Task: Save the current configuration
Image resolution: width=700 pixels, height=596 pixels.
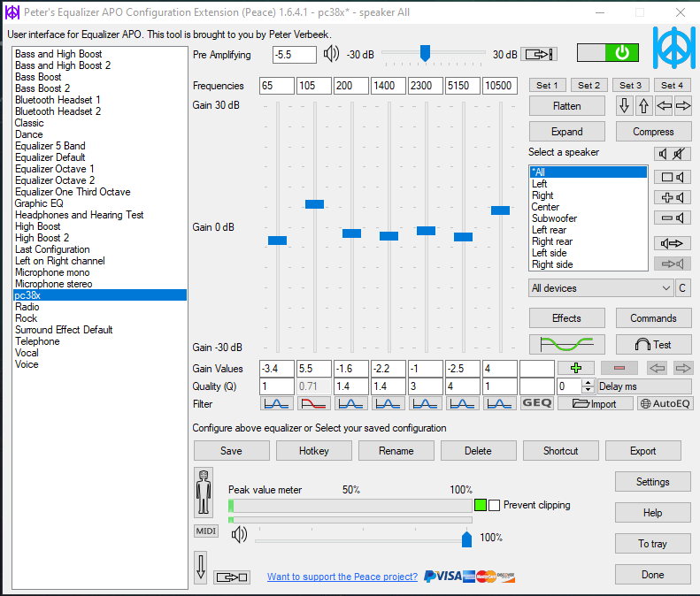Action: (231, 451)
